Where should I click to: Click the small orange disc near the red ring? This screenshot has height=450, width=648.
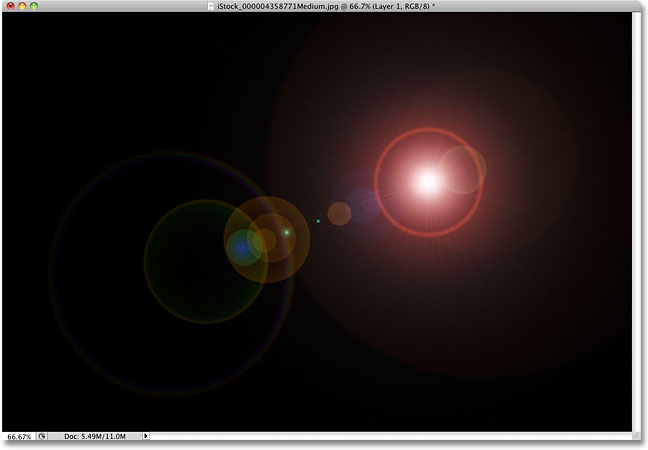coord(339,214)
